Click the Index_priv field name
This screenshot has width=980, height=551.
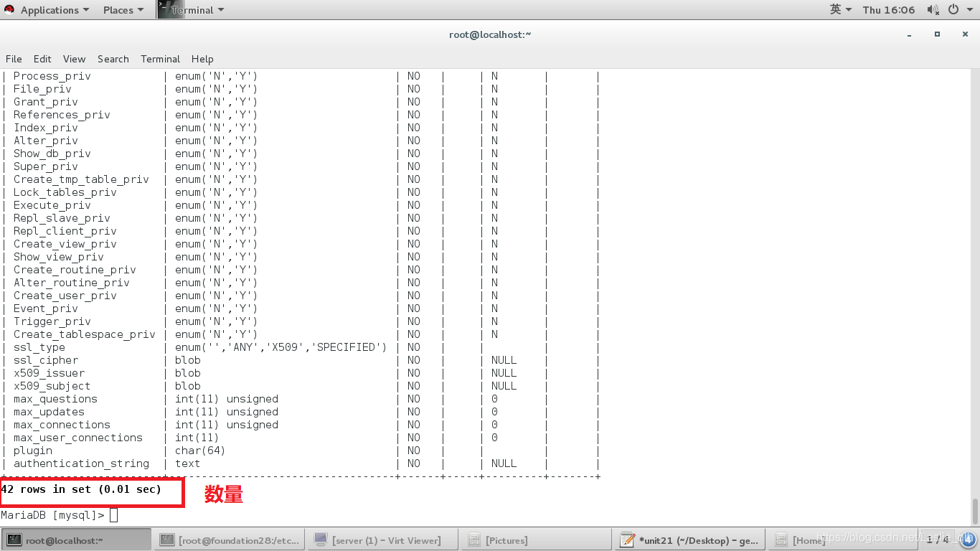pos(45,128)
